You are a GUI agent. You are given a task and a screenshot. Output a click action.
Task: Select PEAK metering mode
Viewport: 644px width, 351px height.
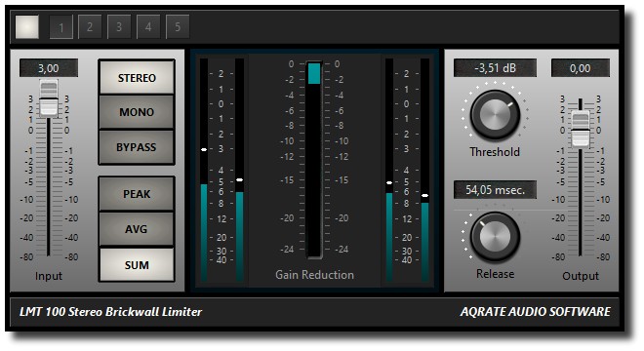(137, 194)
